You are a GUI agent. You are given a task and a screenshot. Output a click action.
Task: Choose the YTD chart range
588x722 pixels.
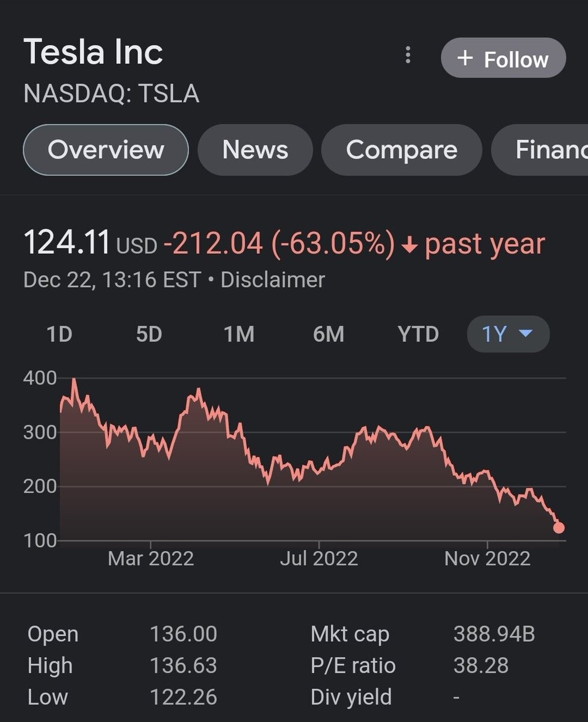418,334
